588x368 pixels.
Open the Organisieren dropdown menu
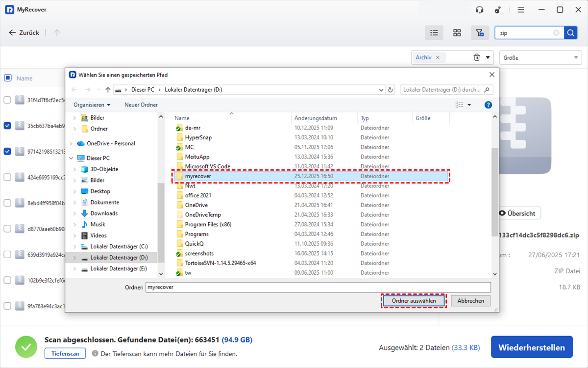pyautogui.click(x=92, y=105)
